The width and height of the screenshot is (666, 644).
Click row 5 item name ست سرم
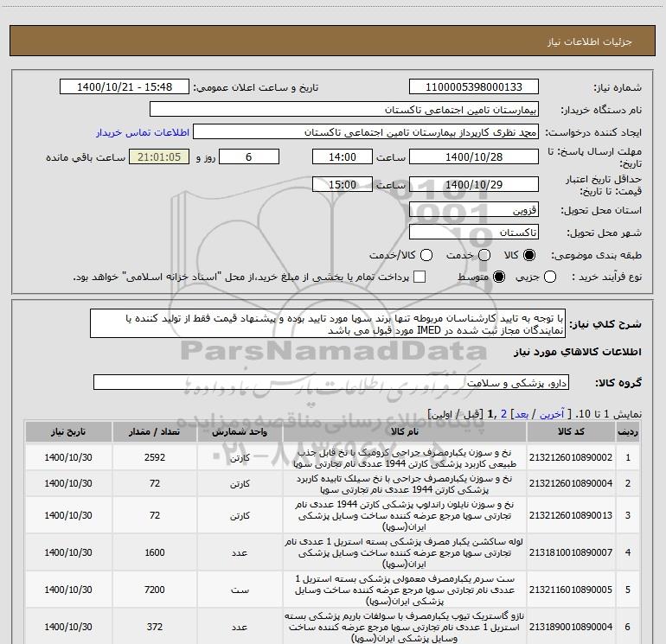point(405,590)
